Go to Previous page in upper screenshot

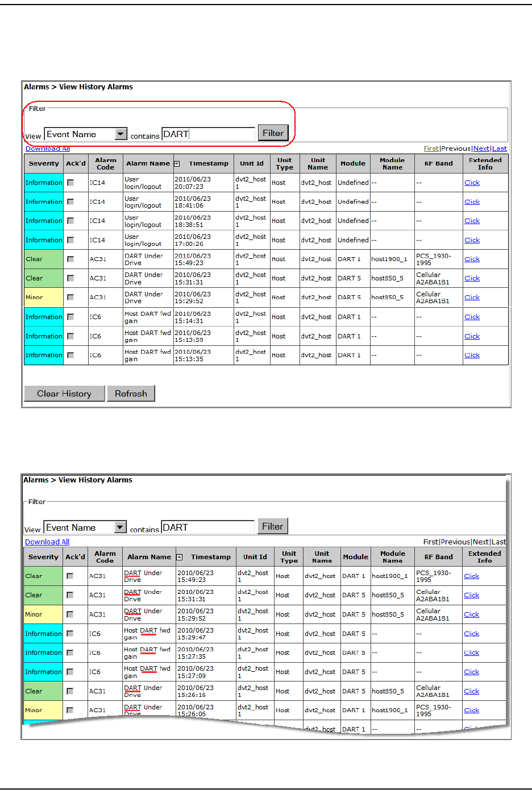click(x=456, y=148)
